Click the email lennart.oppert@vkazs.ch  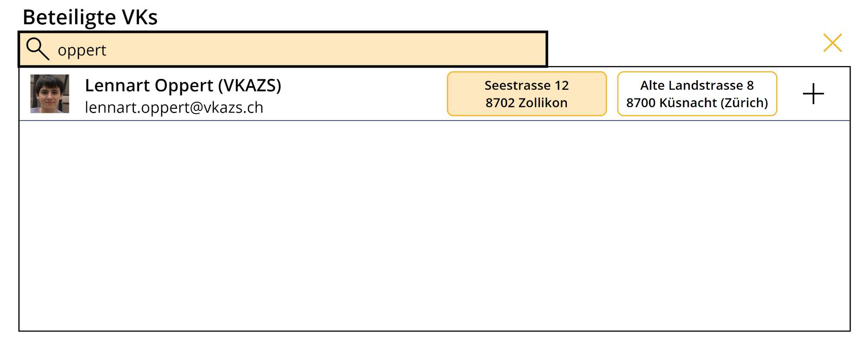pos(174,107)
